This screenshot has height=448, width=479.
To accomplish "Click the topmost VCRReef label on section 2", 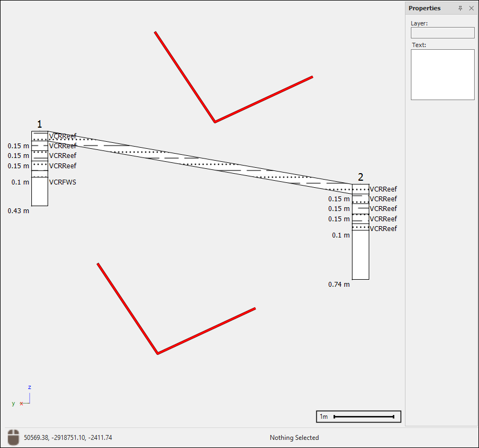I will [383, 189].
